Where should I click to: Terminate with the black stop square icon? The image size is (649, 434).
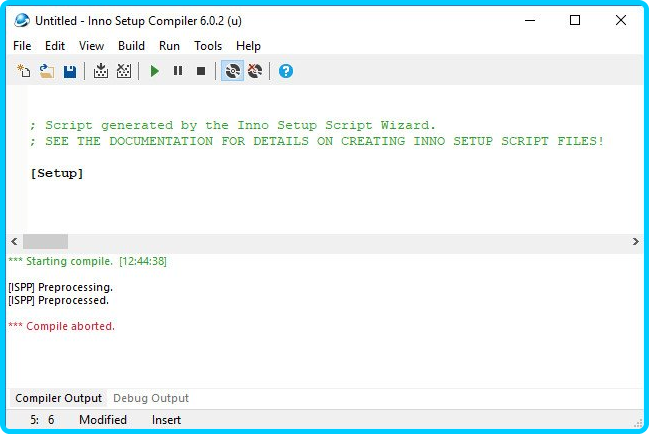pos(201,71)
